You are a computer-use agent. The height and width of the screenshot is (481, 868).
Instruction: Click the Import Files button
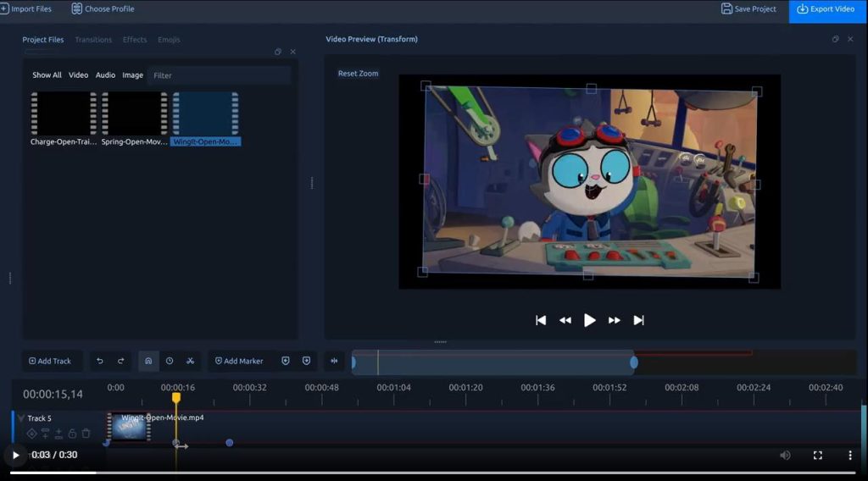tap(25, 8)
